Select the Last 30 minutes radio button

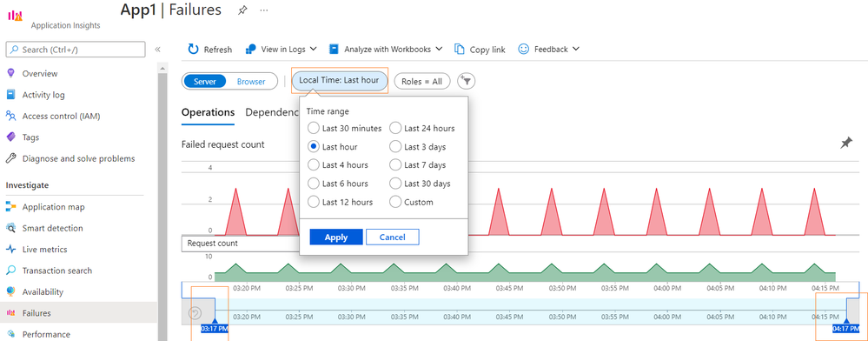tap(314, 128)
